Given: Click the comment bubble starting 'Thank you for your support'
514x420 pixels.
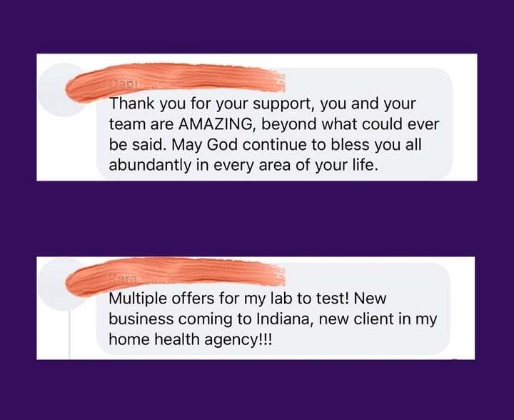Looking at the screenshot, I should (274, 124).
